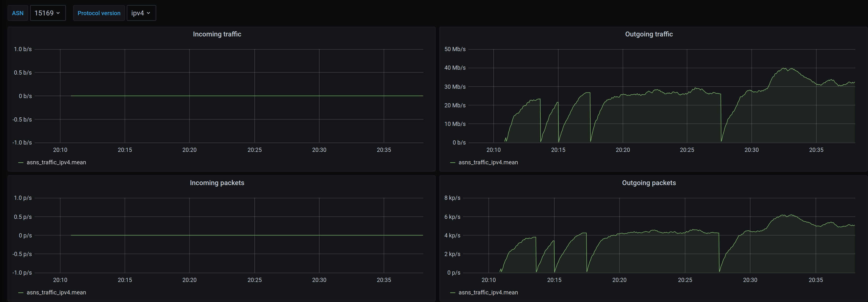
Task: Open Outgoing packets panel title menu
Action: click(649, 183)
